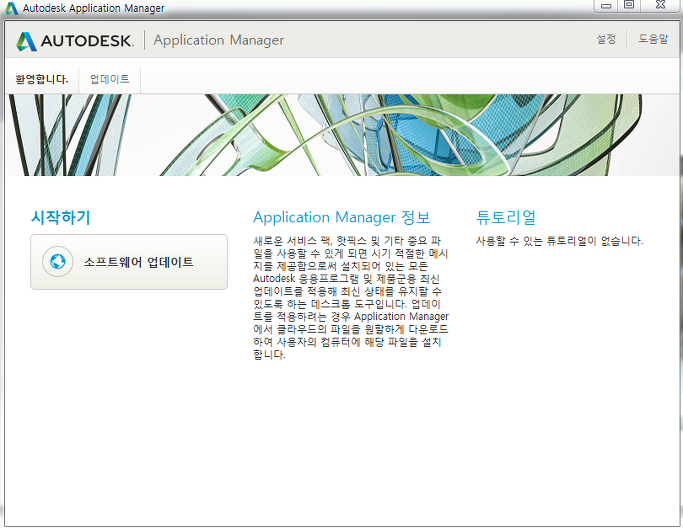This screenshot has width=683, height=528.
Task: Select the 환영합니다 tab
Action: (x=42, y=79)
